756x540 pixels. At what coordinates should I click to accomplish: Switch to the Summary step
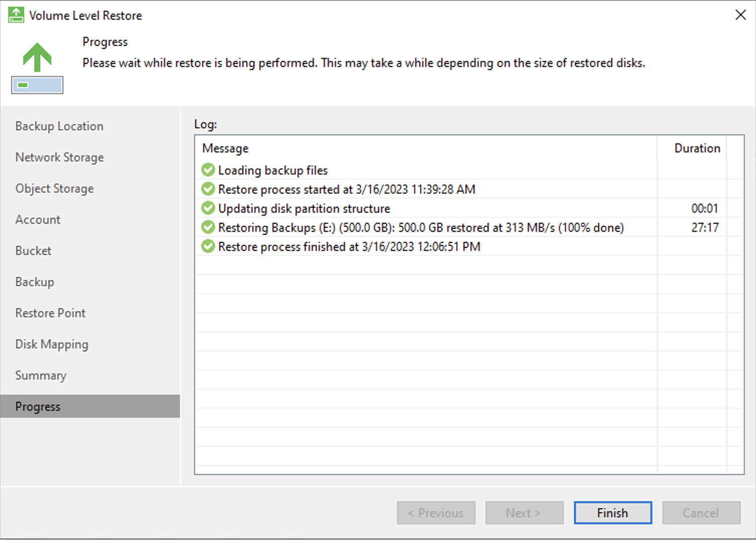click(x=41, y=376)
